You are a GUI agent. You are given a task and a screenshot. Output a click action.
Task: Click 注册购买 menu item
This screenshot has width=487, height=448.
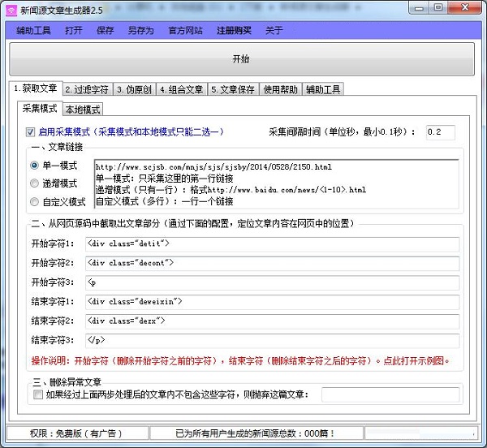[234, 30]
